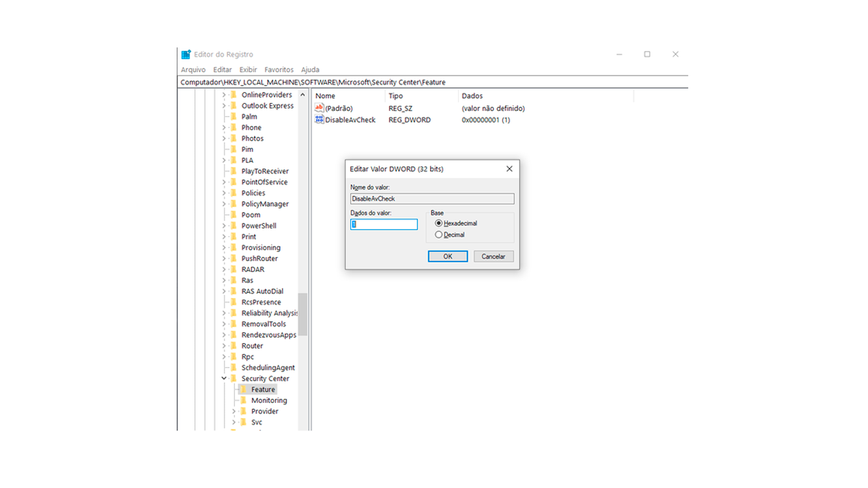Click the Registry Editor app icon in title bar
The height and width of the screenshot is (488, 868).
186,54
